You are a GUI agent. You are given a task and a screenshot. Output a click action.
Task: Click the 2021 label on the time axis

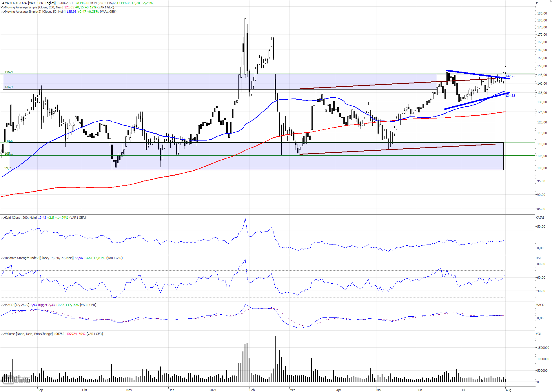point(213,390)
